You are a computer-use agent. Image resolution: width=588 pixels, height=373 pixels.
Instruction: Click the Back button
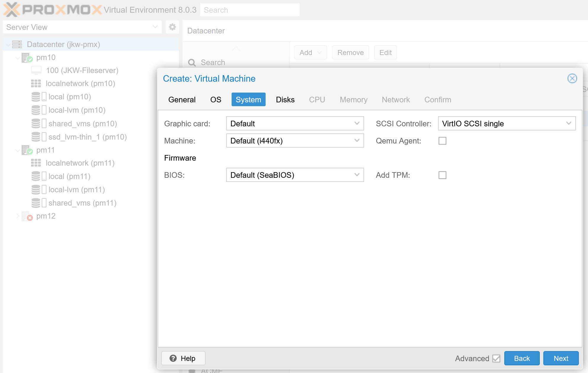tap(522, 358)
